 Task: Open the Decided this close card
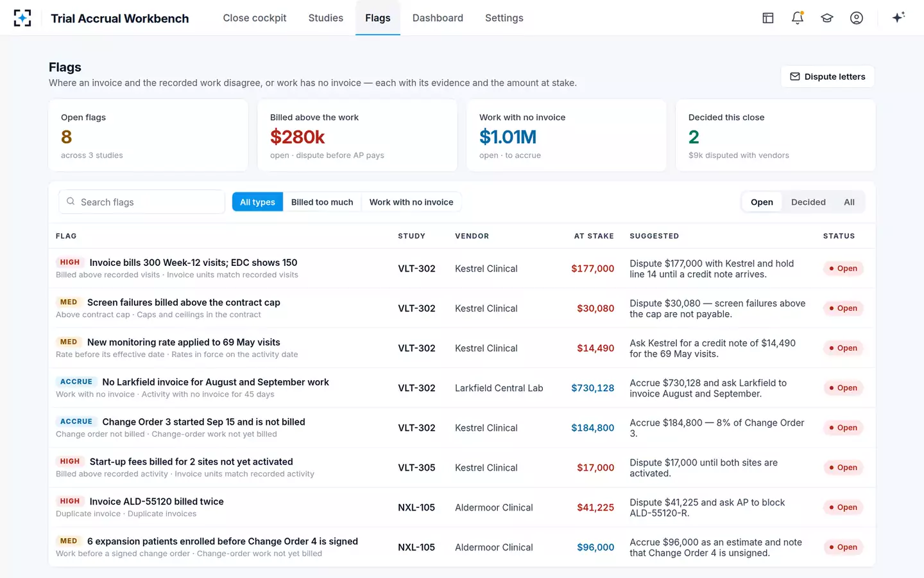click(776, 136)
